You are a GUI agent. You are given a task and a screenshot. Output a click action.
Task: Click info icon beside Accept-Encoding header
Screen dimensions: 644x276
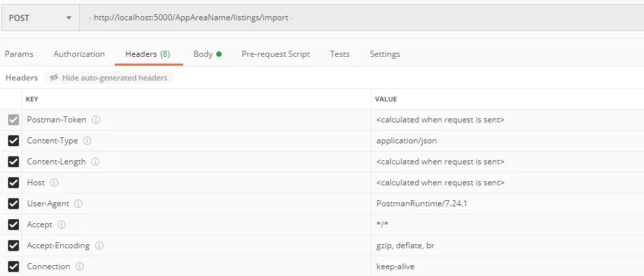click(x=99, y=246)
